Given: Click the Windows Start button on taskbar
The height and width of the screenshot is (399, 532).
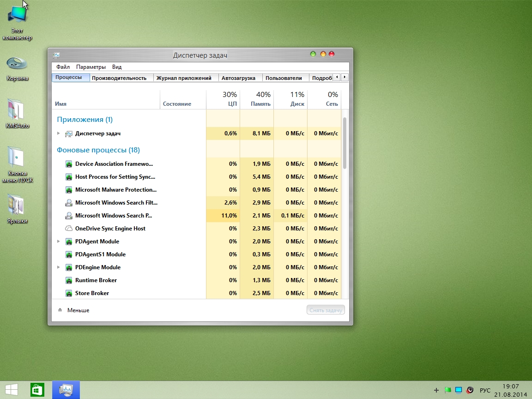Looking at the screenshot, I should click(12, 390).
